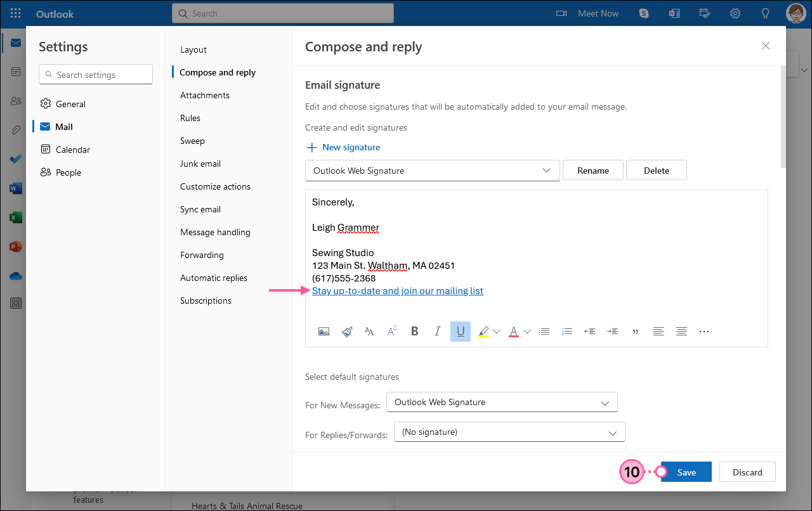Screen dimensions: 812x511
Task: Click the Outlook search box
Action: [x=283, y=13]
